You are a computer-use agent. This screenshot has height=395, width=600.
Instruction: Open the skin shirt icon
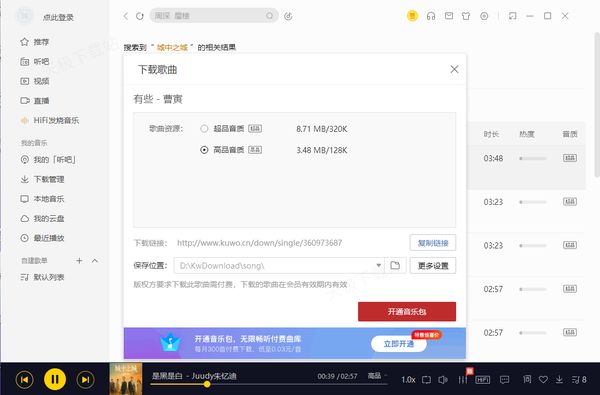point(466,16)
